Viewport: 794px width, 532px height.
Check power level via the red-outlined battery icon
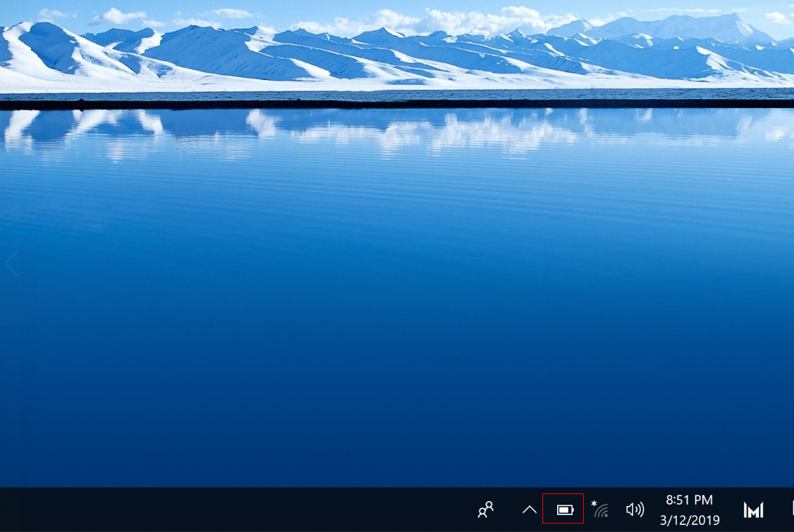coord(564,510)
